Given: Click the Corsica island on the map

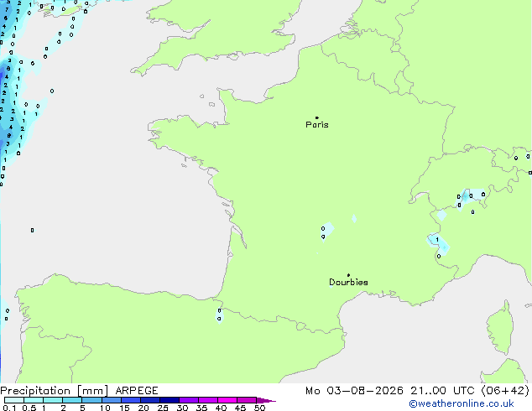Looking at the screenshot, I should 500,328.
